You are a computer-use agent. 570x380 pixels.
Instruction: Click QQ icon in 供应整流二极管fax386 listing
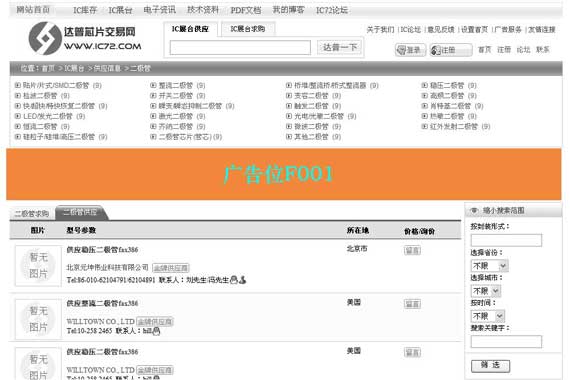pos(156,331)
